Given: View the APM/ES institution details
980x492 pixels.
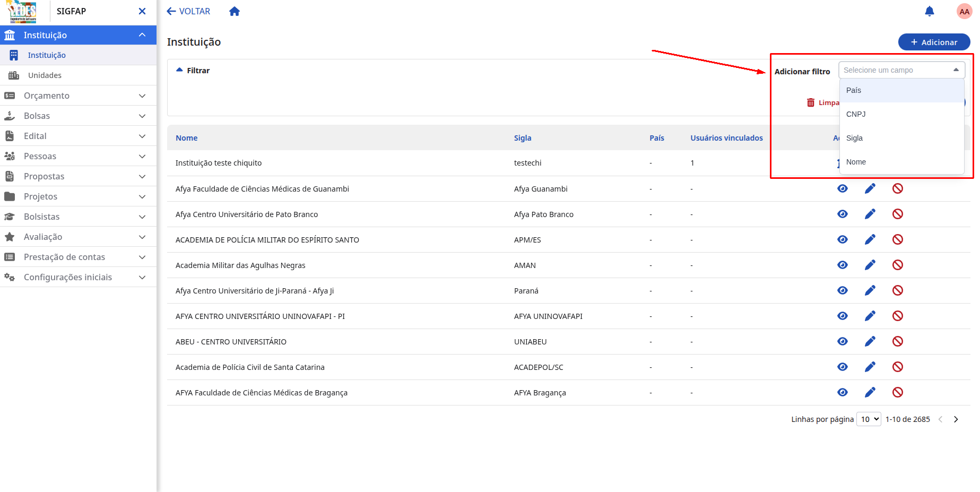Looking at the screenshot, I should pyautogui.click(x=843, y=239).
